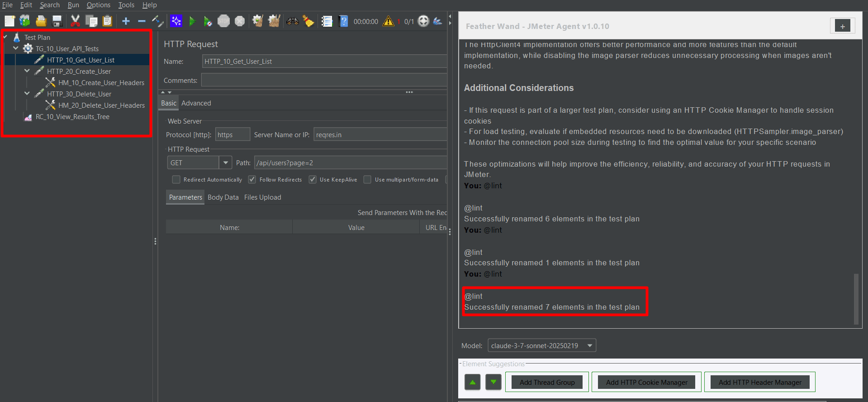This screenshot has width=868, height=402.
Task: Open the Body Data tab
Action: tap(223, 197)
